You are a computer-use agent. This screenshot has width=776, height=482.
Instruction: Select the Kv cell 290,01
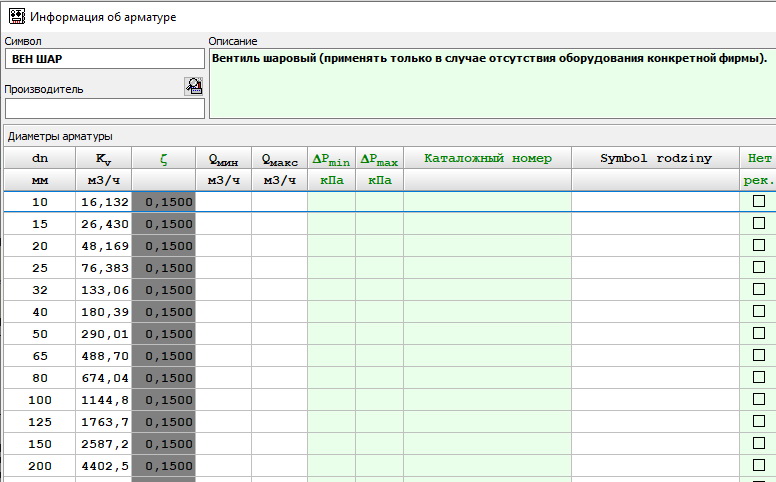103,334
